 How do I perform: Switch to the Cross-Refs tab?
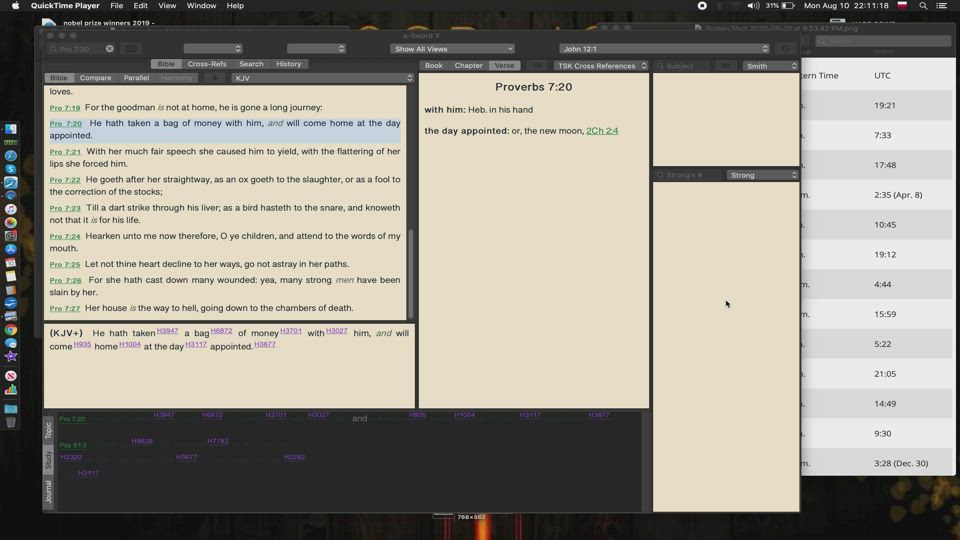(207, 64)
